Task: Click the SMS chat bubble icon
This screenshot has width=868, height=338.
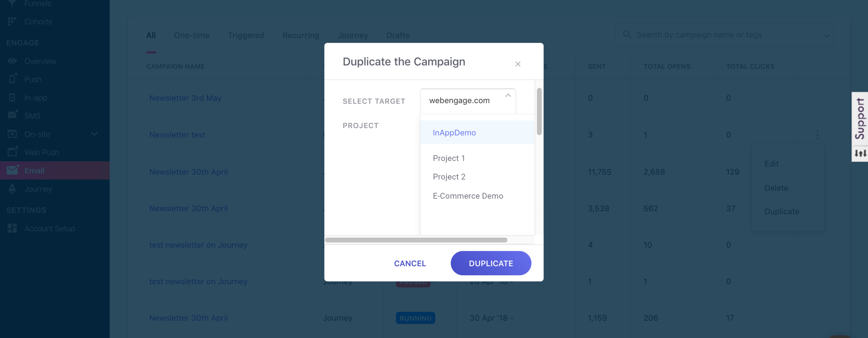Action: (13, 115)
